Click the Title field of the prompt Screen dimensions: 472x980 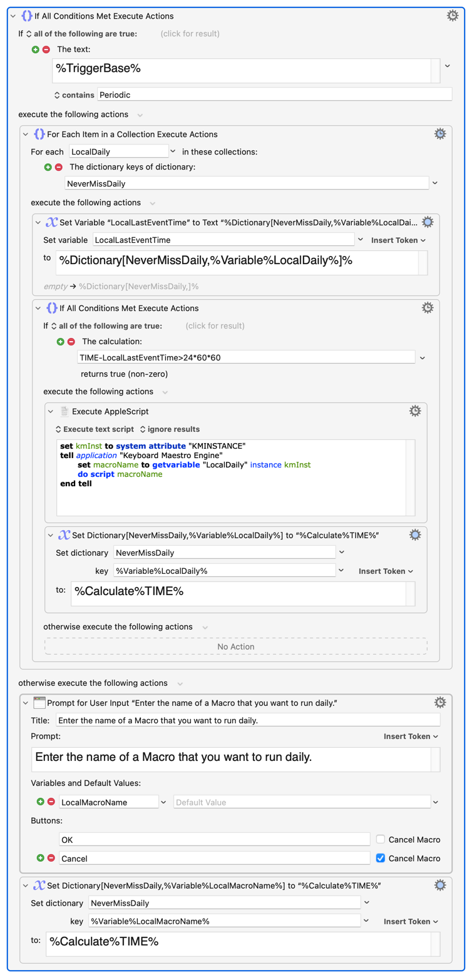click(x=248, y=720)
